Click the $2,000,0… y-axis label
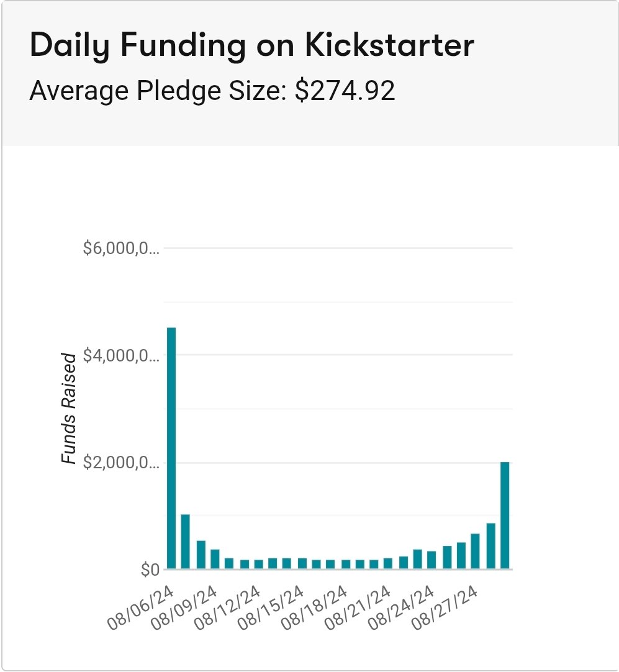The image size is (619, 672). point(121,463)
